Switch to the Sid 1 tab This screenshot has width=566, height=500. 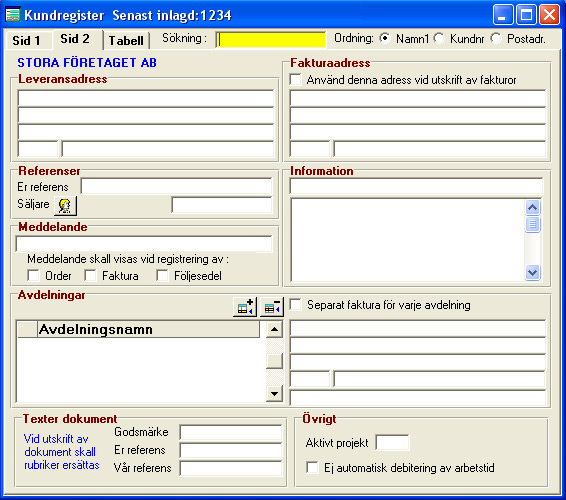point(26,40)
